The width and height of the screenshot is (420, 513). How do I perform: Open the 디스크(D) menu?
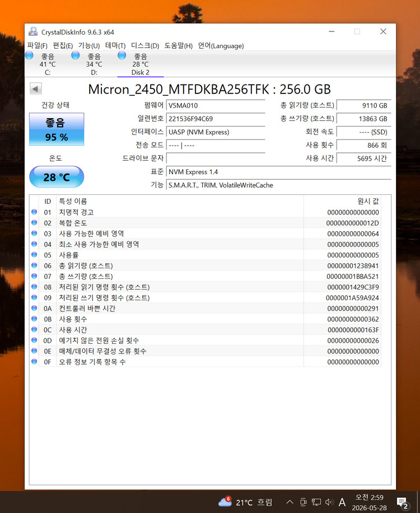[x=145, y=45]
